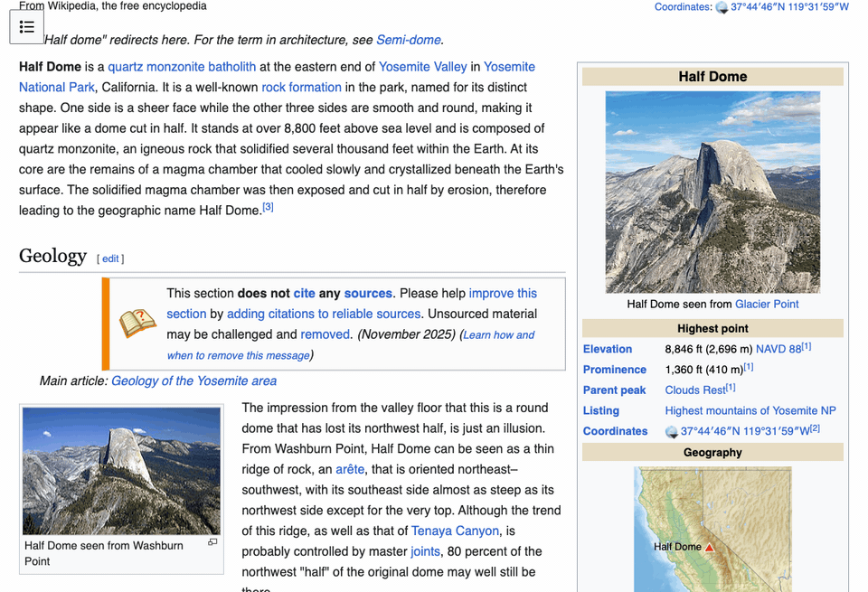Screen dimensions: 868x592
Task: Click footnote [3] after the intro paragraph
Action: tap(268, 205)
